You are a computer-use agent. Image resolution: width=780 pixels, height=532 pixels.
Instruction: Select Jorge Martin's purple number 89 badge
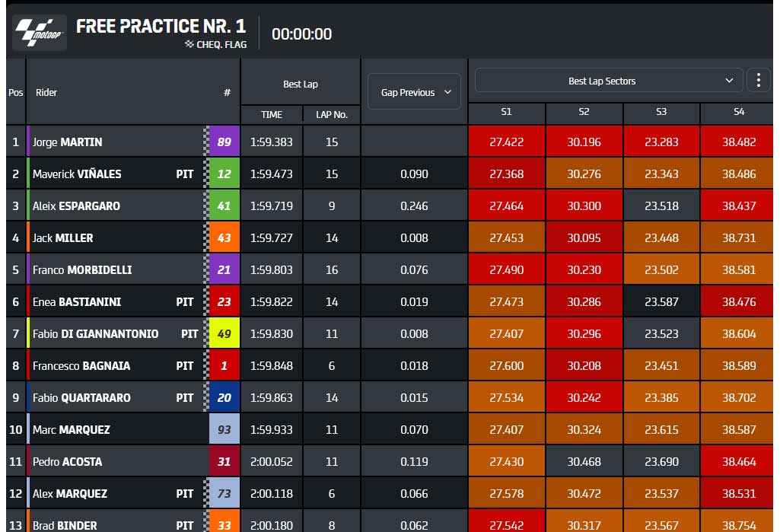(x=224, y=142)
